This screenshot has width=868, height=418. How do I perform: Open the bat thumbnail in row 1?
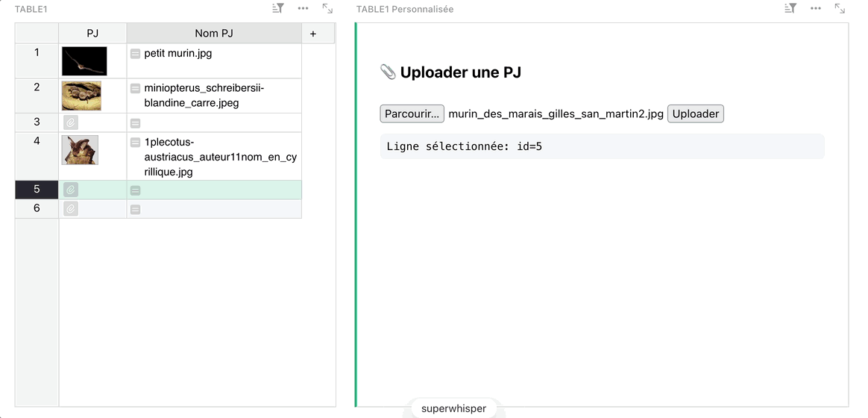point(84,61)
